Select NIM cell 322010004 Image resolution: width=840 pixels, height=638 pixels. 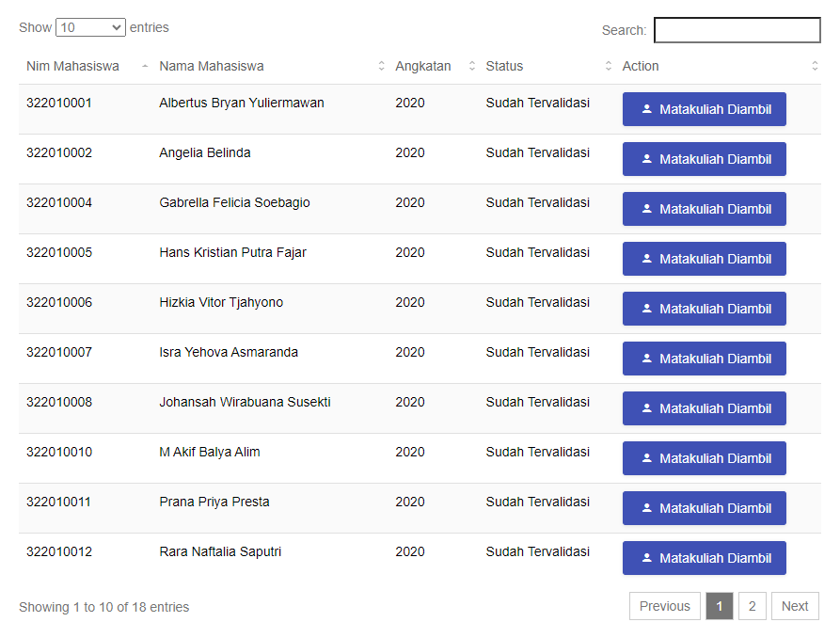tap(59, 202)
